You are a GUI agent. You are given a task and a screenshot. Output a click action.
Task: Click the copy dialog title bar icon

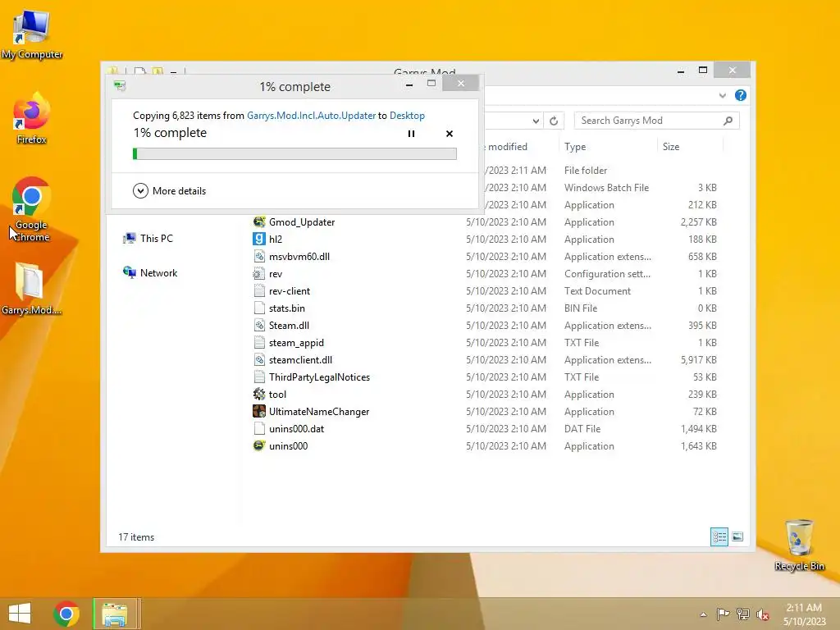click(120, 85)
